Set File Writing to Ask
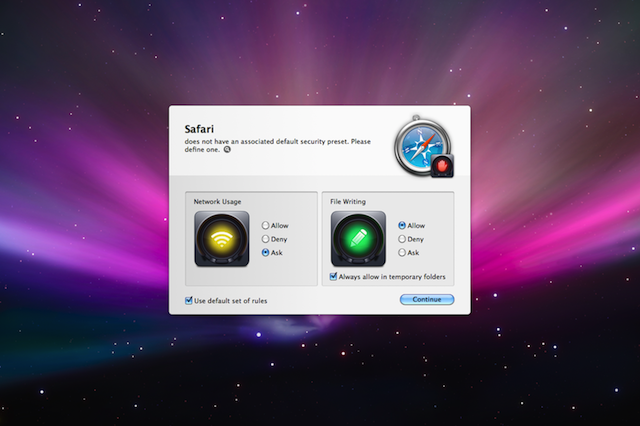This screenshot has height=426, width=640. click(x=402, y=253)
